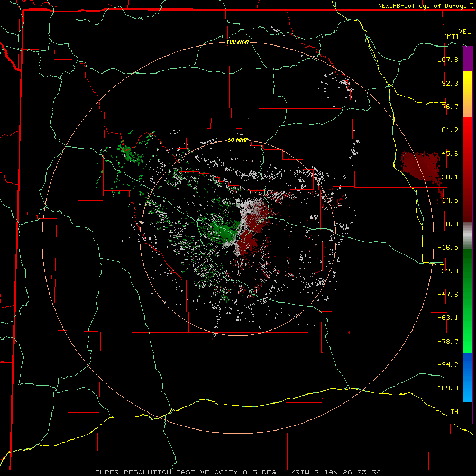Click the -94.2 velocity scale value
476x476 pixels.
click(x=448, y=365)
